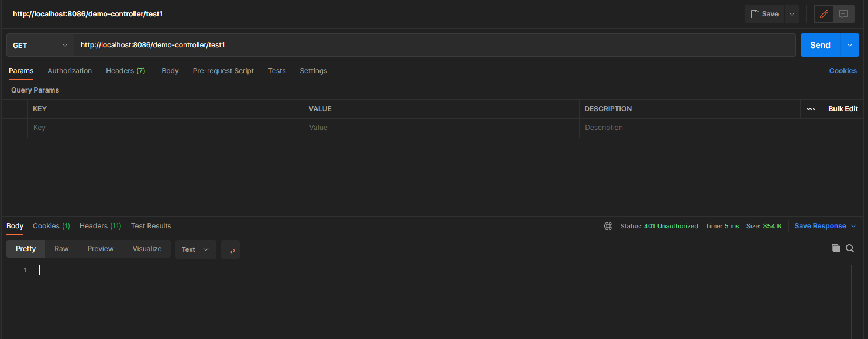Search the response with magnifier icon
This screenshot has width=868, height=339.
tap(850, 248)
